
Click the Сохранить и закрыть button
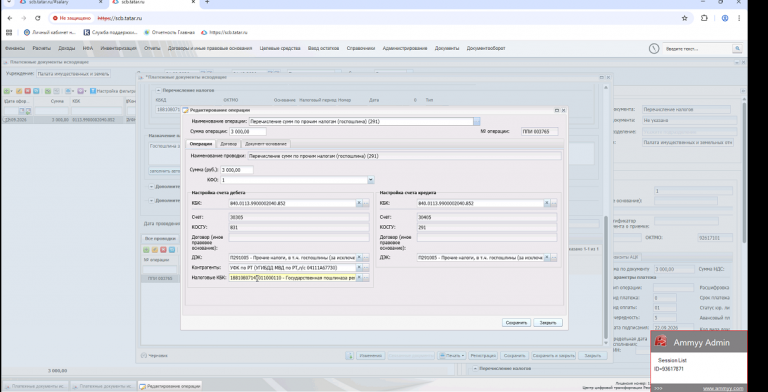tap(553, 356)
